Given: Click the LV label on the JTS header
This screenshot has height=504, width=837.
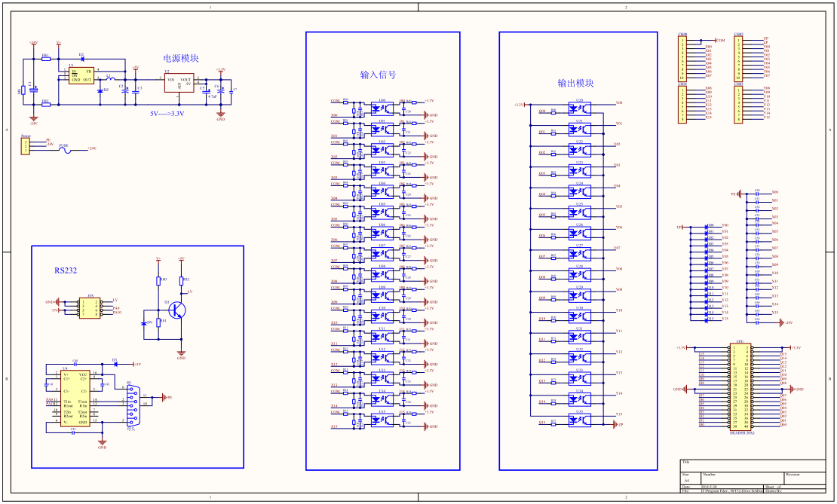Looking at the screenshot, I should (x=115, y=301).
